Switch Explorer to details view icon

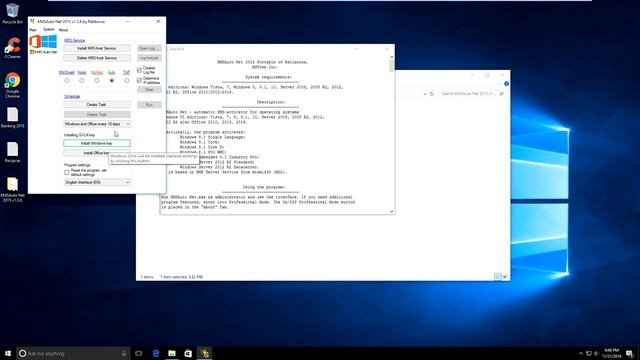tap(498, 276)
